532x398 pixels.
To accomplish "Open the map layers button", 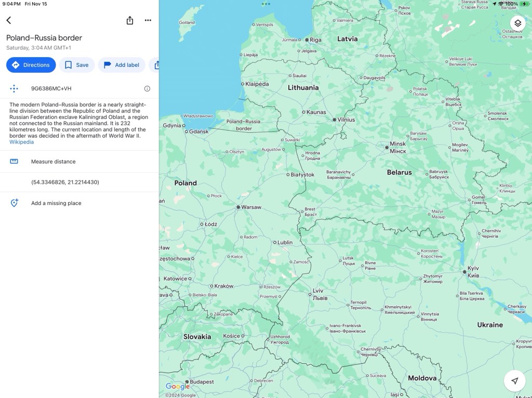I will [517, 23].
